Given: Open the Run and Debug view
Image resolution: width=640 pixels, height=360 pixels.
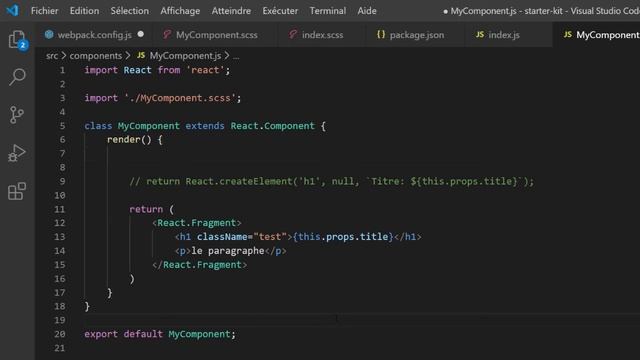Looking at the screenshot, I should (x=17, y=153).
